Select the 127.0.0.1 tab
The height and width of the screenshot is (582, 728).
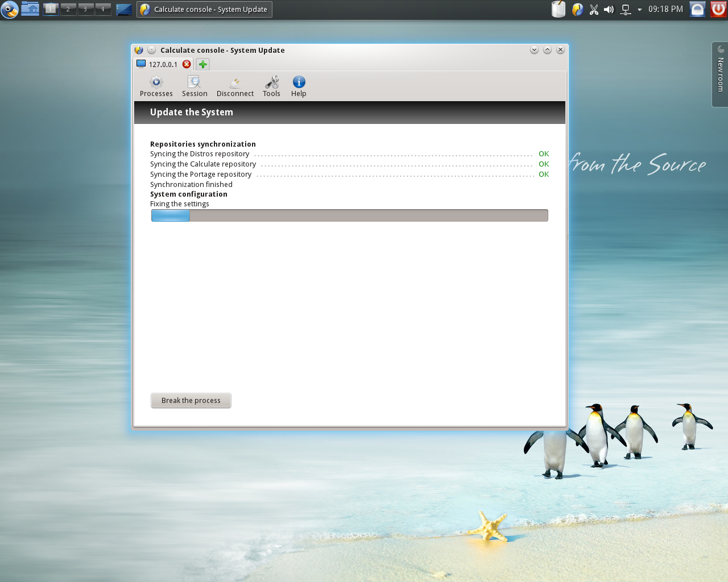[163, 64]
